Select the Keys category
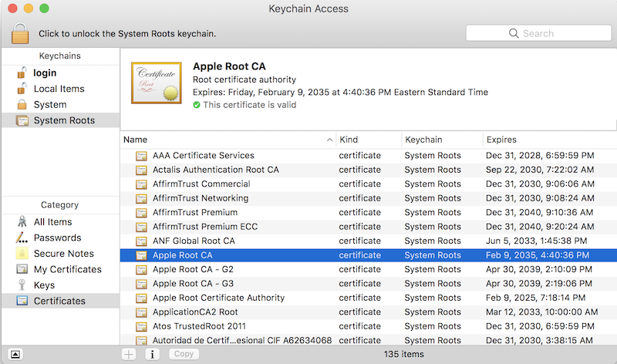 (46, 285)
